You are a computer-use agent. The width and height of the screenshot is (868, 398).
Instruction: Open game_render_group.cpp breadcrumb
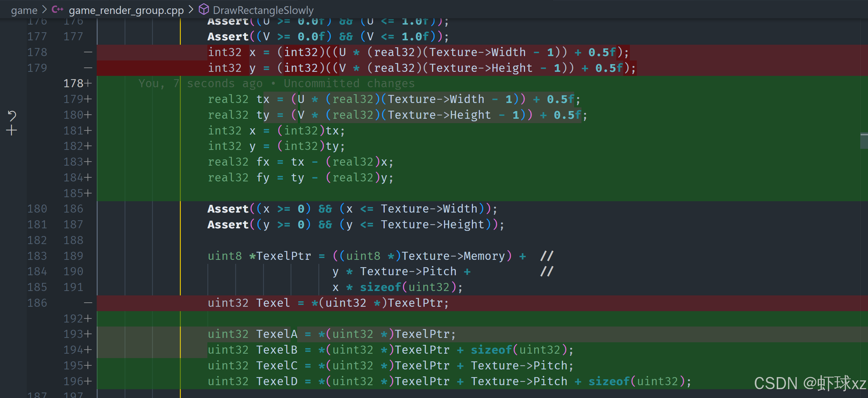point(126,10)
